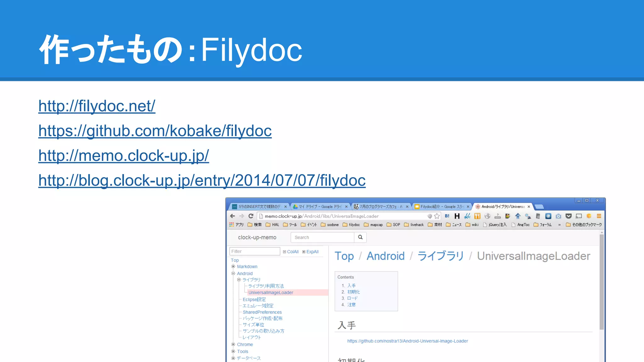Click the page's vertical scrollbar
This screenshot has height=362, width=644.
pyautogui.click(x=602, y=282)
